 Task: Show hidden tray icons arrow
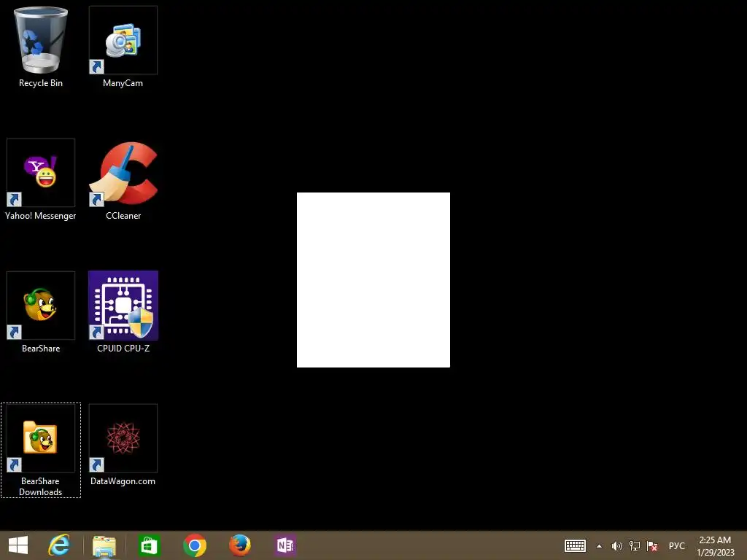600,546
